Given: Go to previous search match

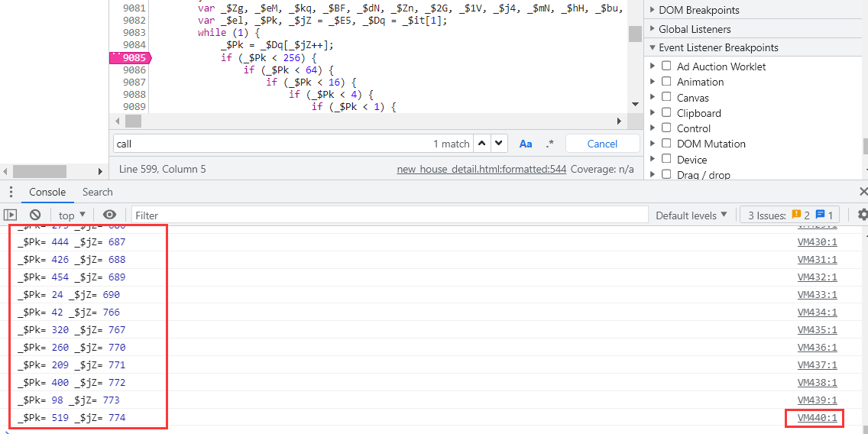Looking at the screenshot, I should [482, 144].
